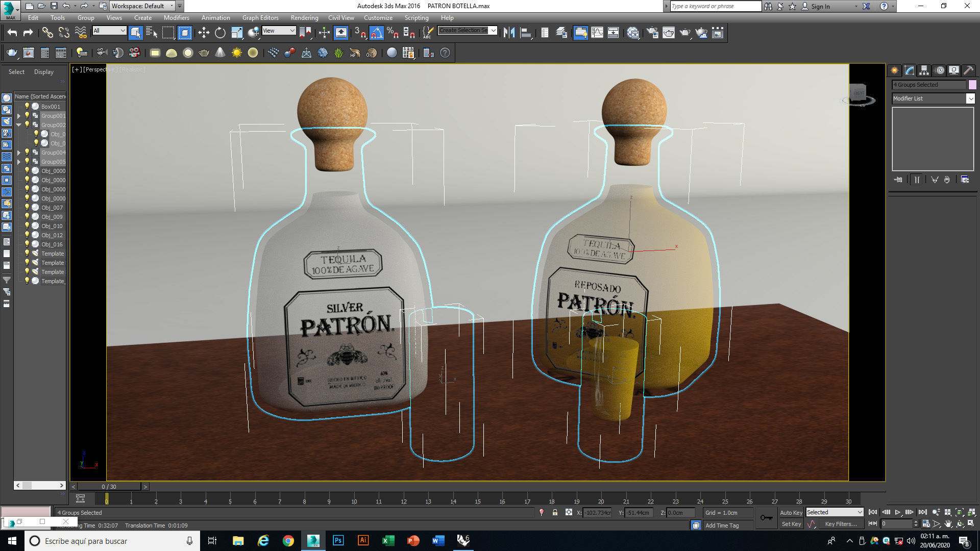Click the time slider 0 / 30
This screenshot has height=551, width=980.
109,487
